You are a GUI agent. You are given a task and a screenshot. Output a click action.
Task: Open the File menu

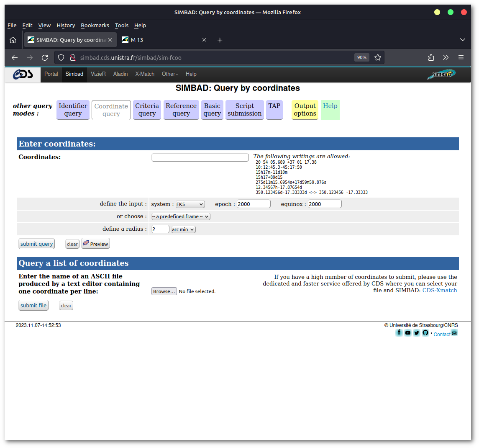click(x=12, y=26)
